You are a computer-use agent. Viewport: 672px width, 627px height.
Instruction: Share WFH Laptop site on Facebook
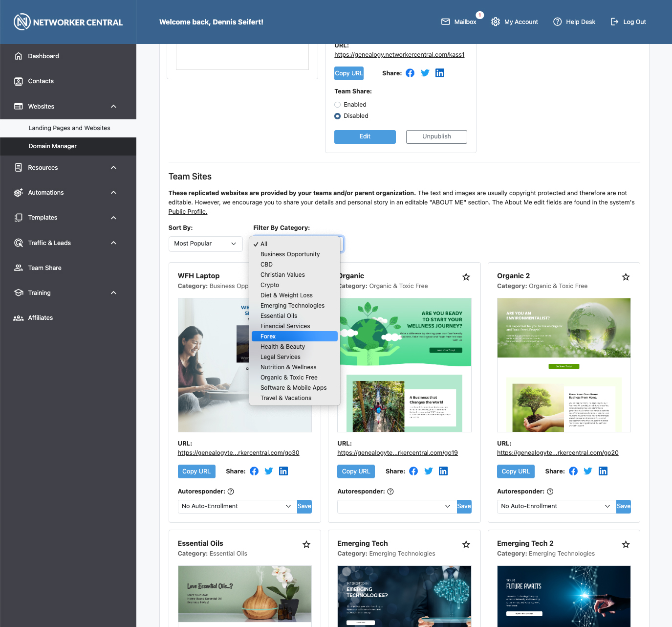click(254, 471)
